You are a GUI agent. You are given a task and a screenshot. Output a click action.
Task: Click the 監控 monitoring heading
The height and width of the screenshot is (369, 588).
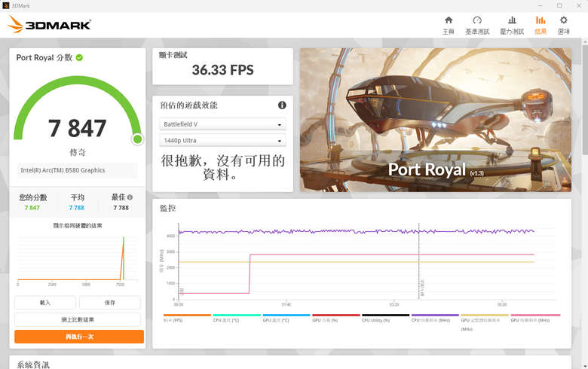click(167, 209)
